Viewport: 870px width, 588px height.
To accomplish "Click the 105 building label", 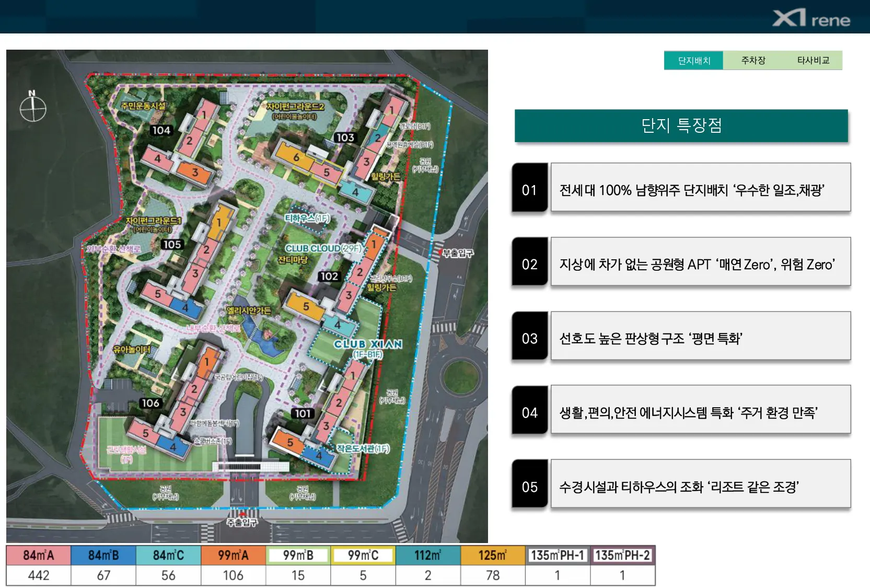I will pos(172,244).
